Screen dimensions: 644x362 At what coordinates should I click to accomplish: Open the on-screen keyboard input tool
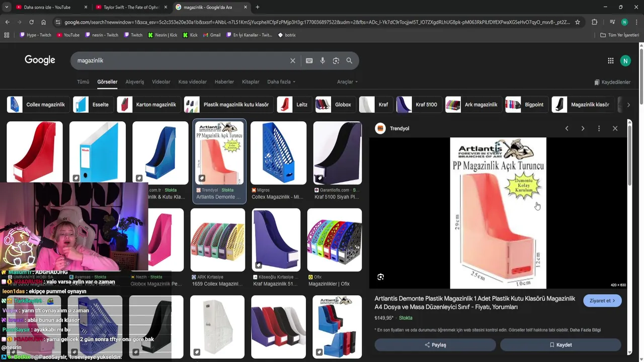309,60
